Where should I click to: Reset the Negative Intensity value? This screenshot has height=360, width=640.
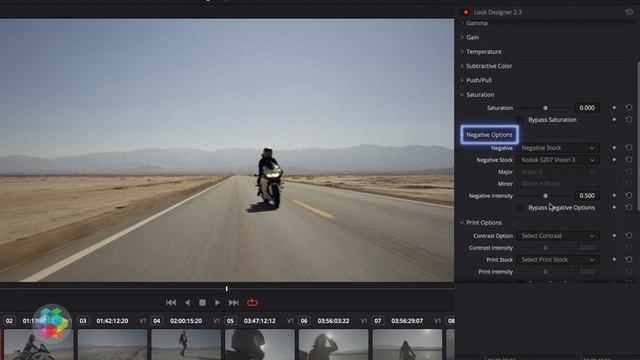(629, 195)
